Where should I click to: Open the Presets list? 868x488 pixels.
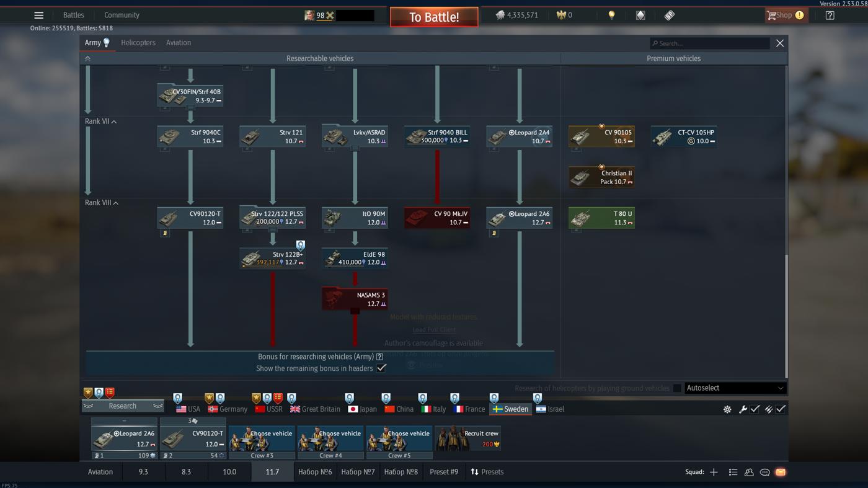coord(487,472)
